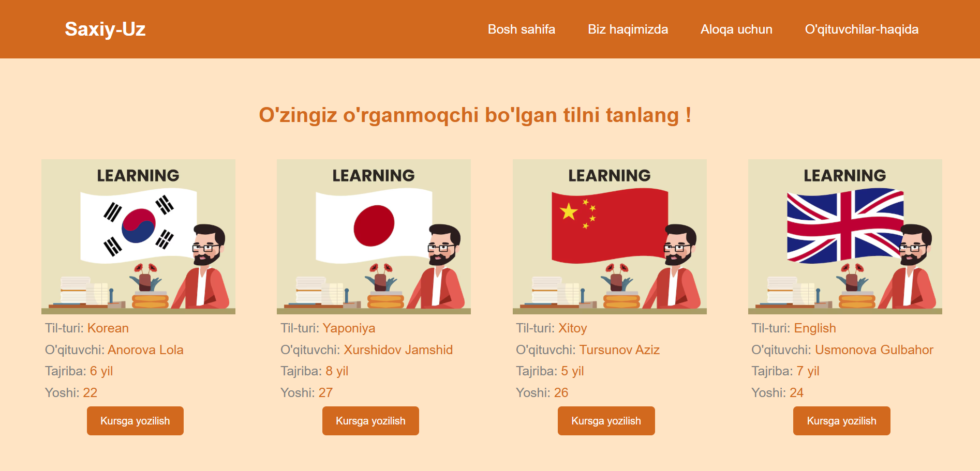Open O'qituvchilar-haqida menu link
Image resolution: width=980 pixels, height=471 pixels.
coord(862,29)
